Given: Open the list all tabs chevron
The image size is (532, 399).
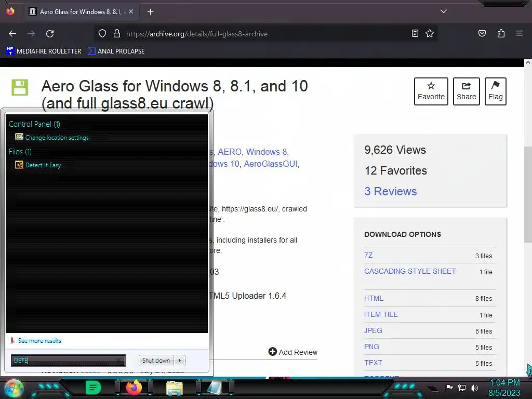Looking at the screenshot, I should coord(444,11).
